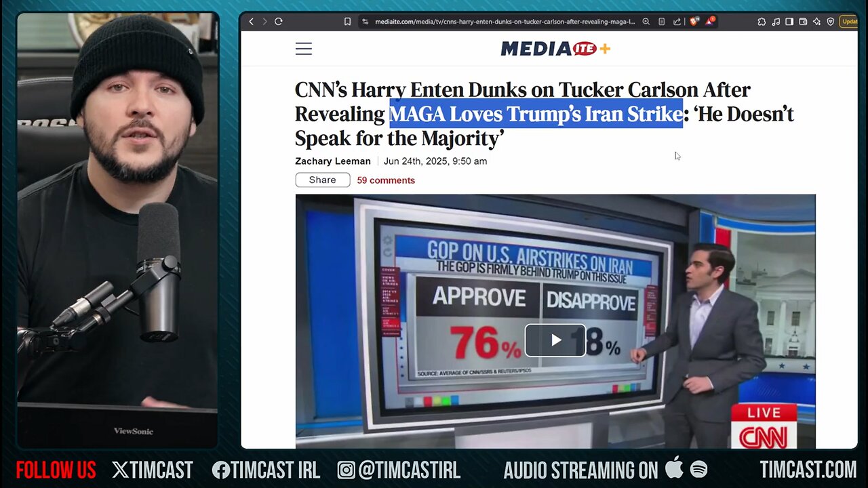Click the Mediaite+ logo

[x=555, y=48]
